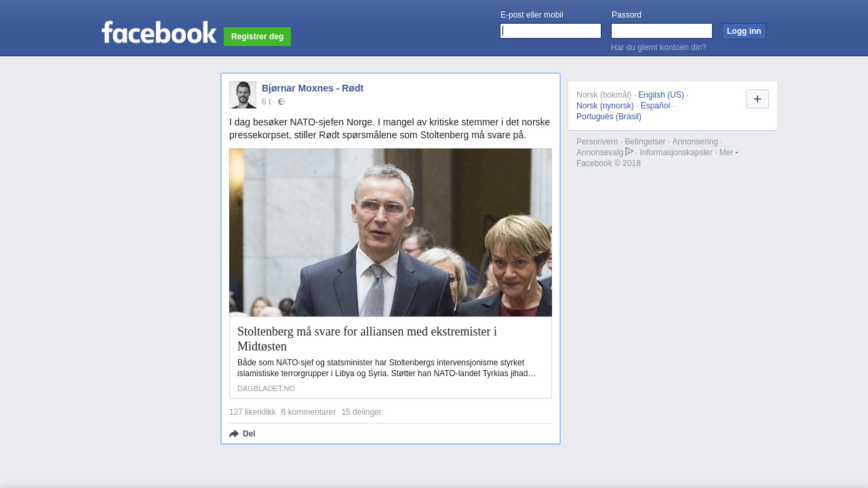
Task: Open the Stoltenberg article photo
Action: tap(391, 232)
